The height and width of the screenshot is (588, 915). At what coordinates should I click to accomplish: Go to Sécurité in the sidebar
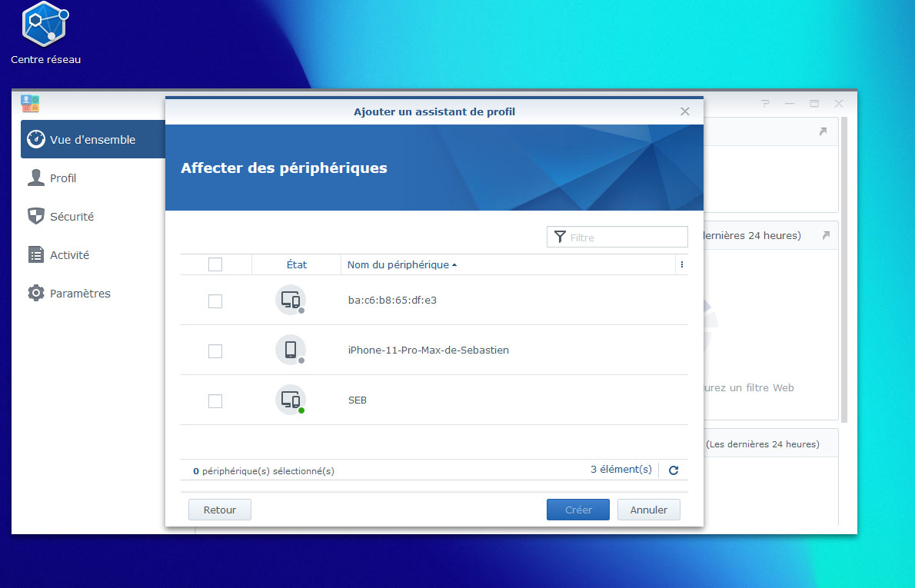tap(72, 217)
